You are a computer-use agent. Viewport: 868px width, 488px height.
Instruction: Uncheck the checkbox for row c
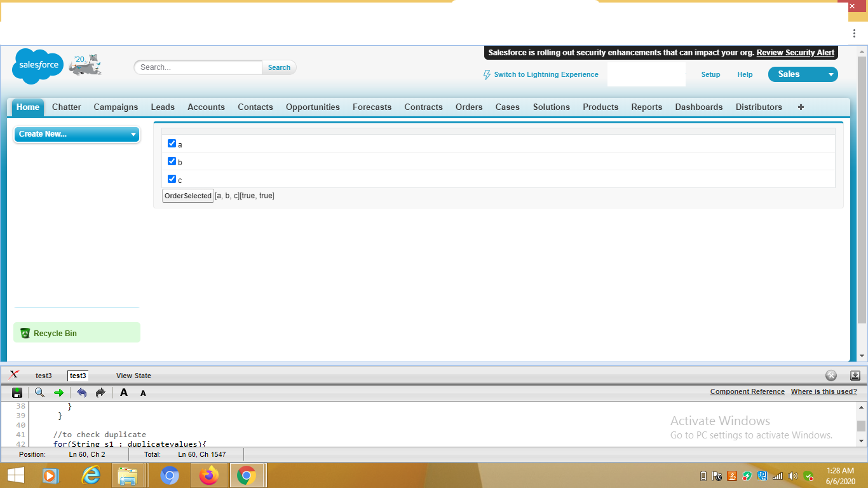(x=172, y=179)
